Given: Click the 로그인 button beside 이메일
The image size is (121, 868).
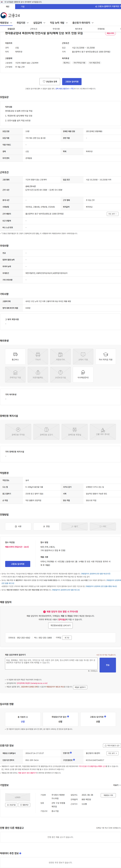Looking at the screenshot, I should click(x=67, y=638).
